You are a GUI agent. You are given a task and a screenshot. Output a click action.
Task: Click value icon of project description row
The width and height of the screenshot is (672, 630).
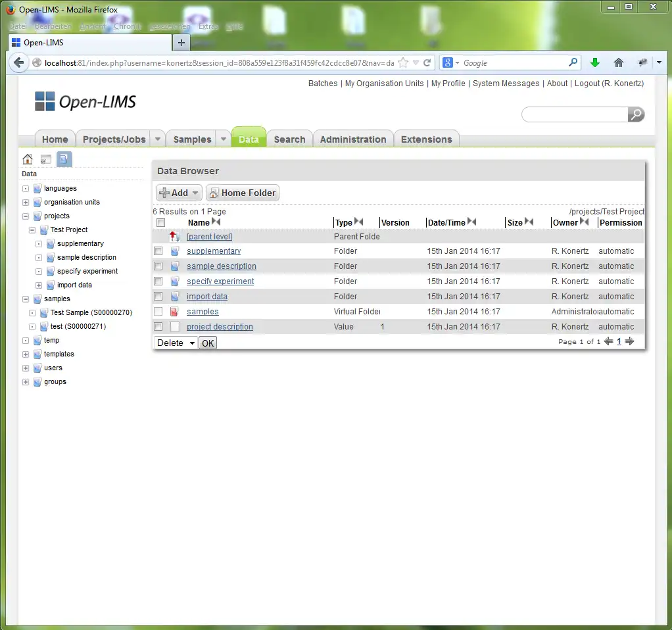[x=174, y=327]
